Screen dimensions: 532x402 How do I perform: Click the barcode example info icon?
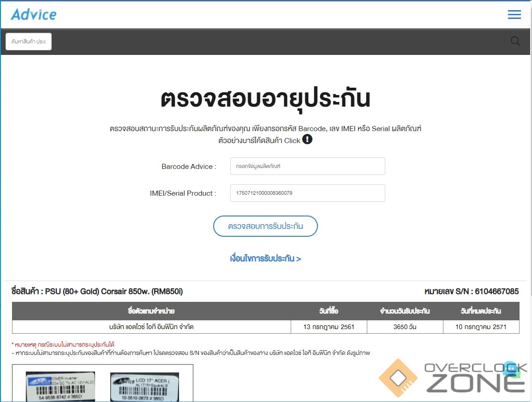coord(307,139)
